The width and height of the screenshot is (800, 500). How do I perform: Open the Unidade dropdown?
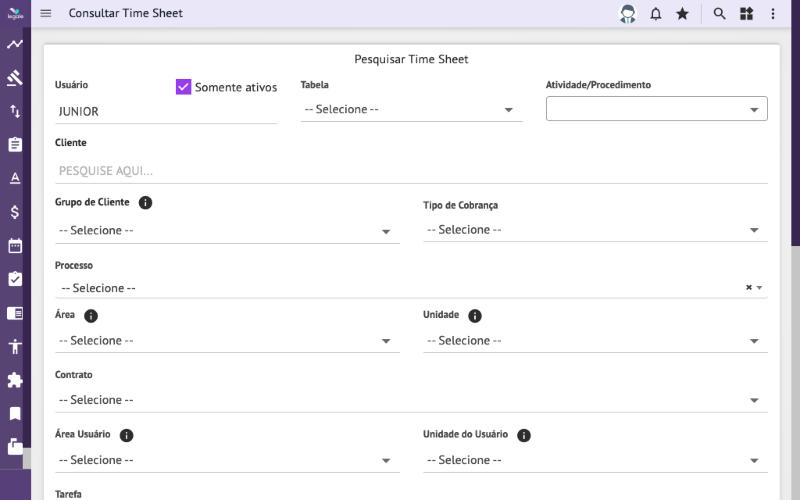[595, 341]
